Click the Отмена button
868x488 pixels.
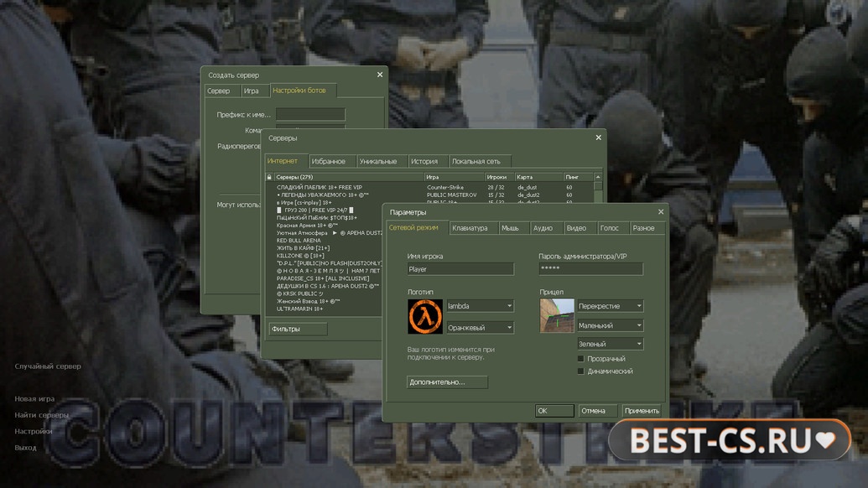597,411
